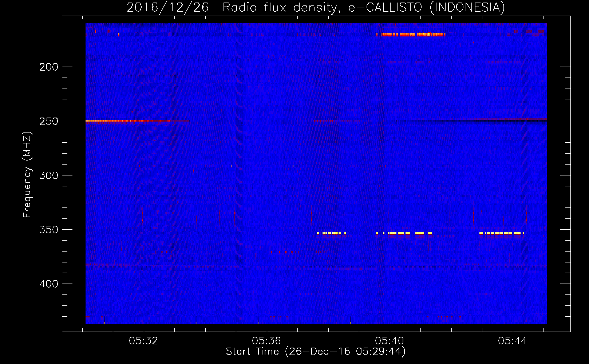Viewport: 589px width, 364px height.
Task: Click the 05:40 time tick label
Action: click(390, 341)
